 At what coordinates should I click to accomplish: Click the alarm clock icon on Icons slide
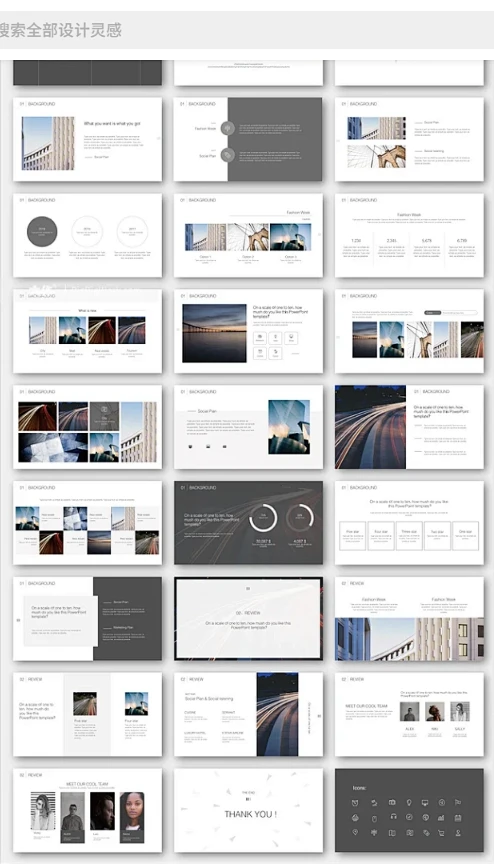coord(355,803)
